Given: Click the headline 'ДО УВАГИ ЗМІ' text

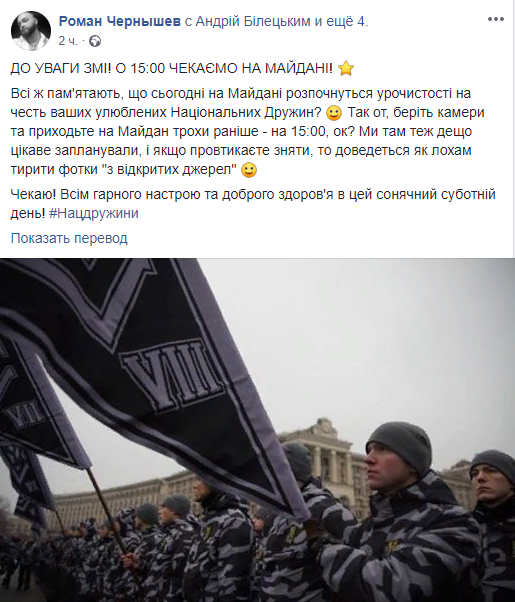Looking at the screenshot, I should pyautogui.click(x=61, y=69).
